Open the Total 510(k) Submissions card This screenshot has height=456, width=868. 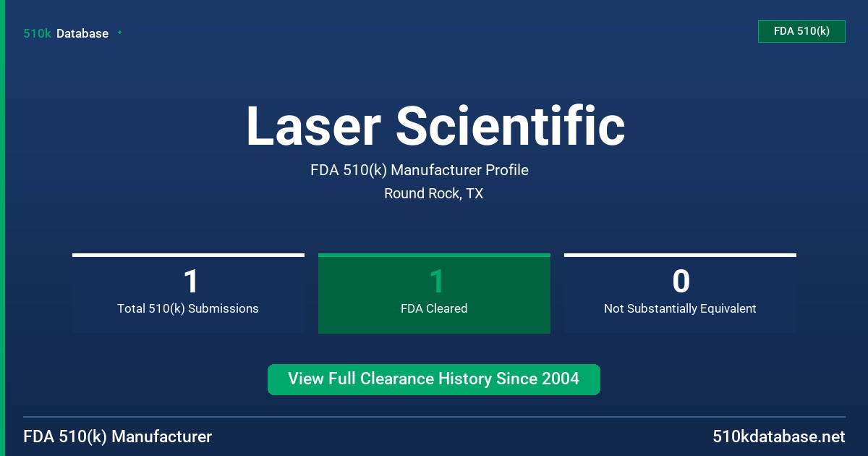coord(188,293)
